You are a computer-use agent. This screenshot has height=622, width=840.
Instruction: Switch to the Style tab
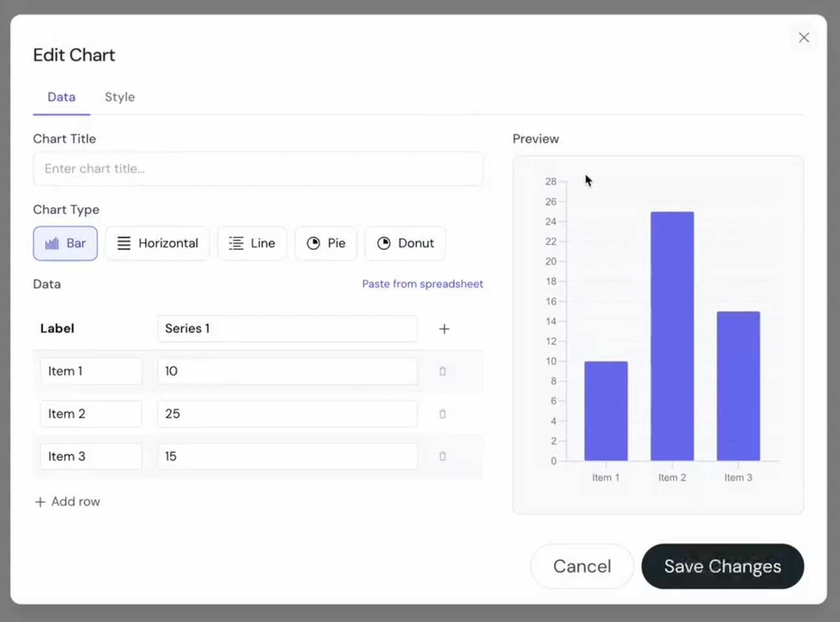[x=120, y=97]
